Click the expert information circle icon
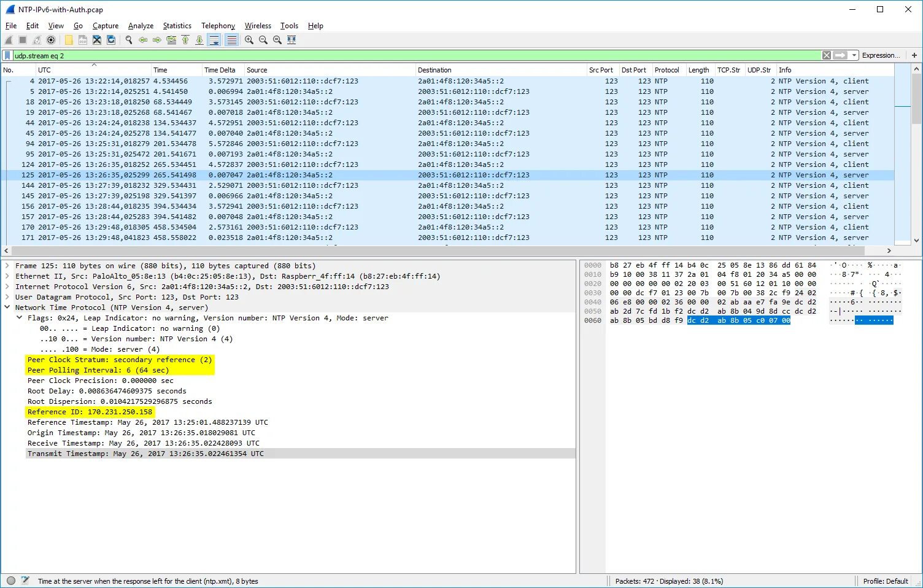Viewport: 923px width, 588px height. (x=11, y=581)
